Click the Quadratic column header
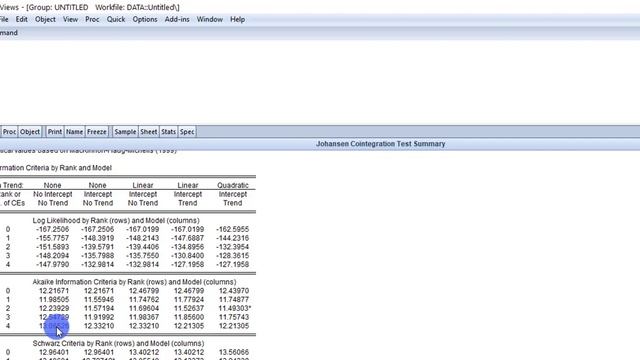Screen dimensions: 640x360 233,185
